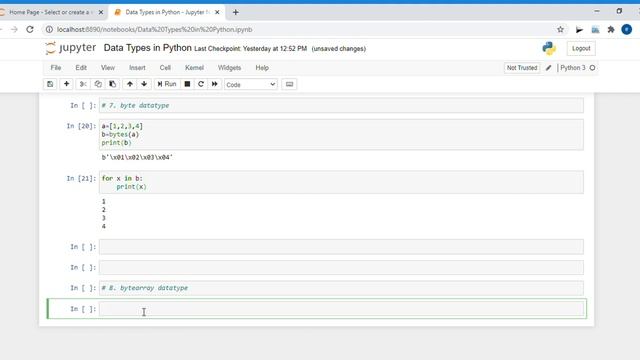
Task: Restore down the browser window
Action: pos(619,11)
